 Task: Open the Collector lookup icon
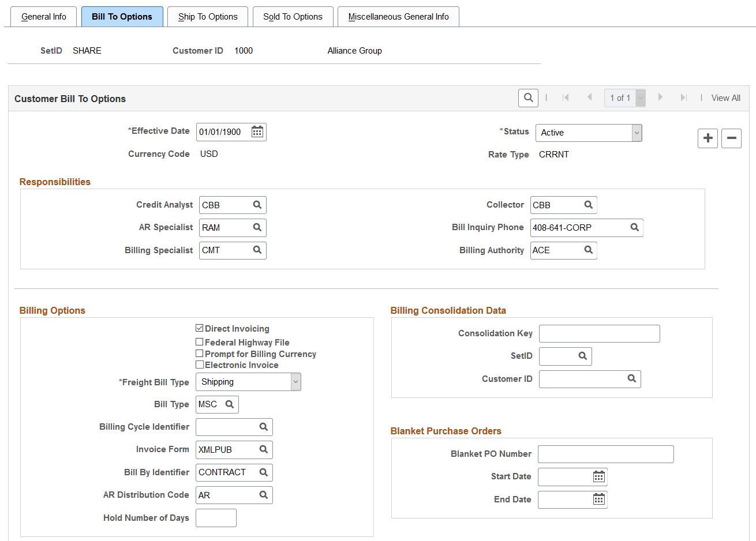coord(587,205)
